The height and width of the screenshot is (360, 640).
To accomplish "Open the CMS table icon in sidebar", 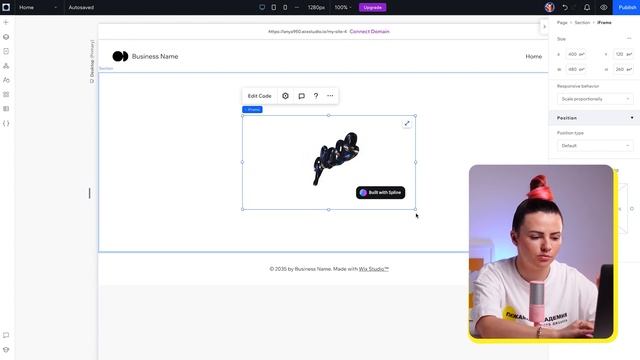I will 6,109.
